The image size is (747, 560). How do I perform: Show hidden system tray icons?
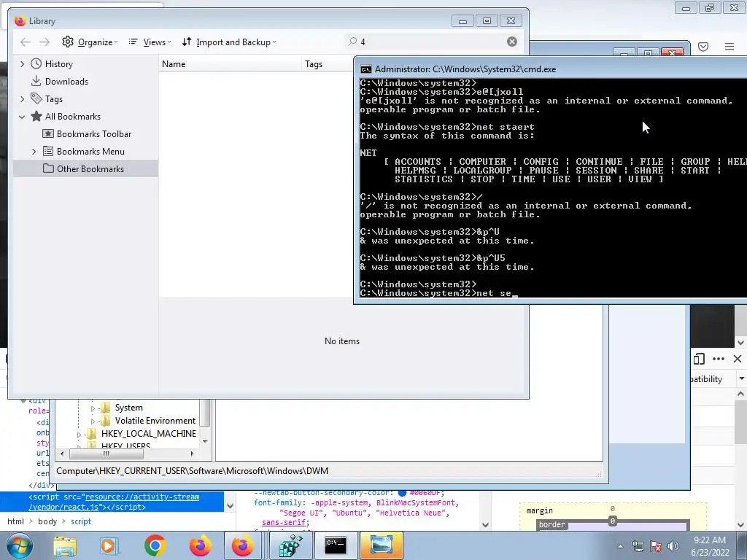(x=620, y=546)
